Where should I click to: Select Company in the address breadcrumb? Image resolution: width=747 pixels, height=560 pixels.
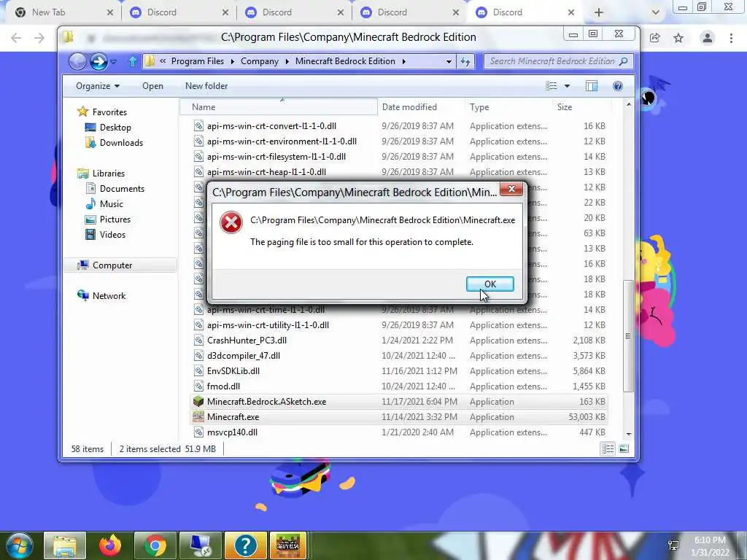pos(260,61)
